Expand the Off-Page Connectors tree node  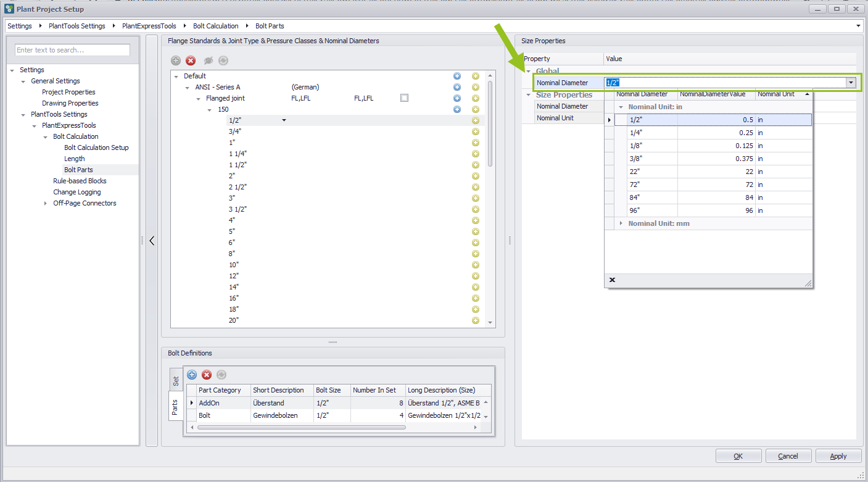[46, 203]
